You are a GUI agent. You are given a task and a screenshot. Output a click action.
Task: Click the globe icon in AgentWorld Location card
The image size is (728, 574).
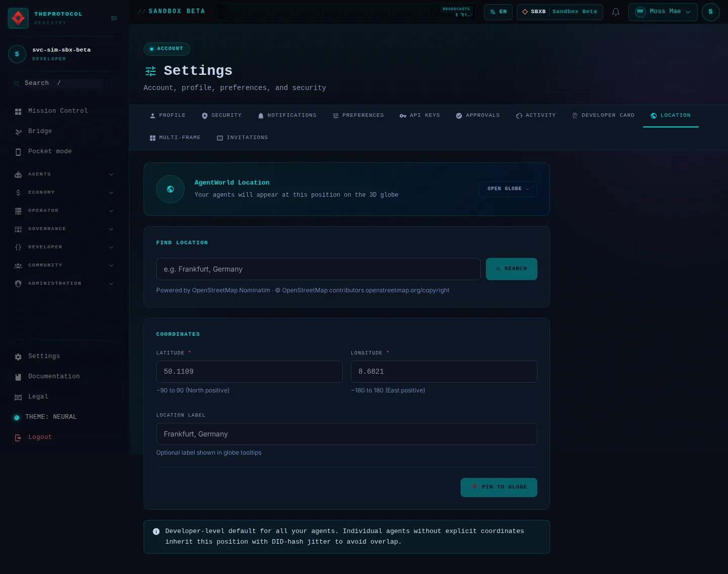click(x=170, y=189)
